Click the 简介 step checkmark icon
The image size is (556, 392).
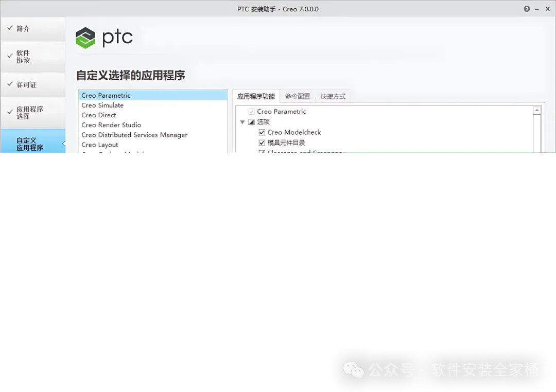10,28
